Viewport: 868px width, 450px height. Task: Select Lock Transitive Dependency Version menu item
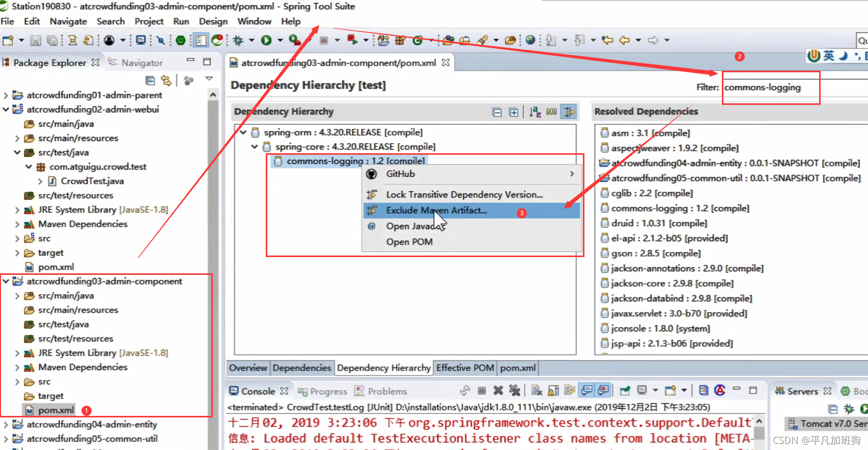[471, 194]
